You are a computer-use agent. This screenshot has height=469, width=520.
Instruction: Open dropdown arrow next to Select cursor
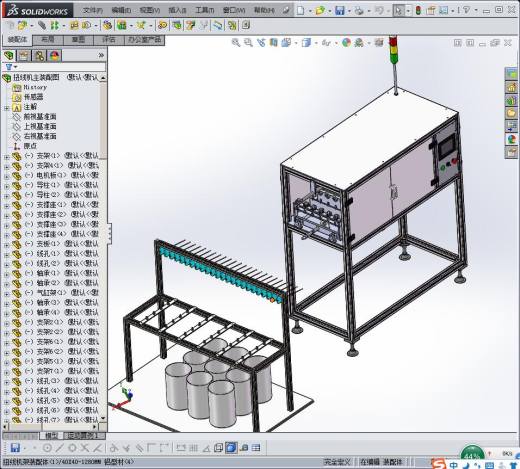(x=408, y=11)
